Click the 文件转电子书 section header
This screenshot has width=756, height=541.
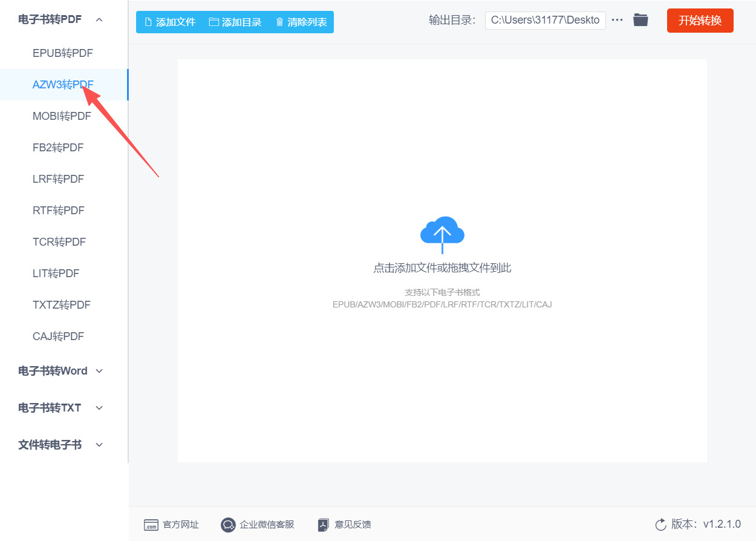coord(50,445)
